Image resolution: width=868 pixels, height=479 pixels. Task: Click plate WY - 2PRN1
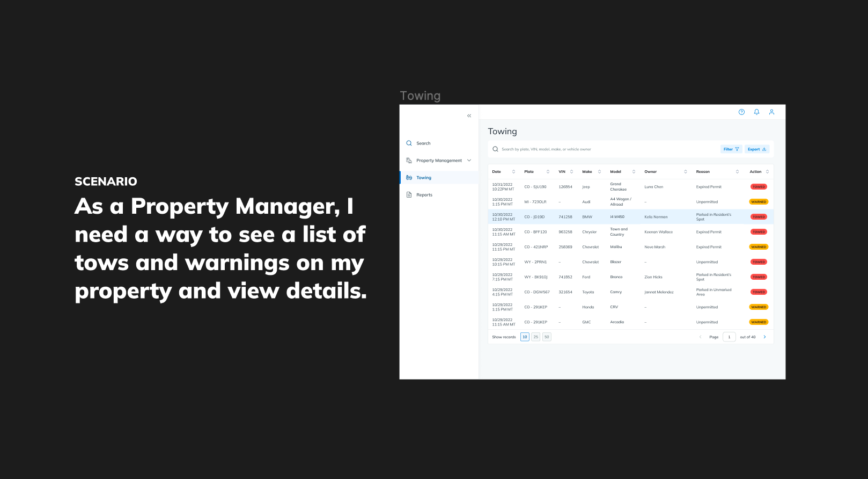[x=535, y=262]
